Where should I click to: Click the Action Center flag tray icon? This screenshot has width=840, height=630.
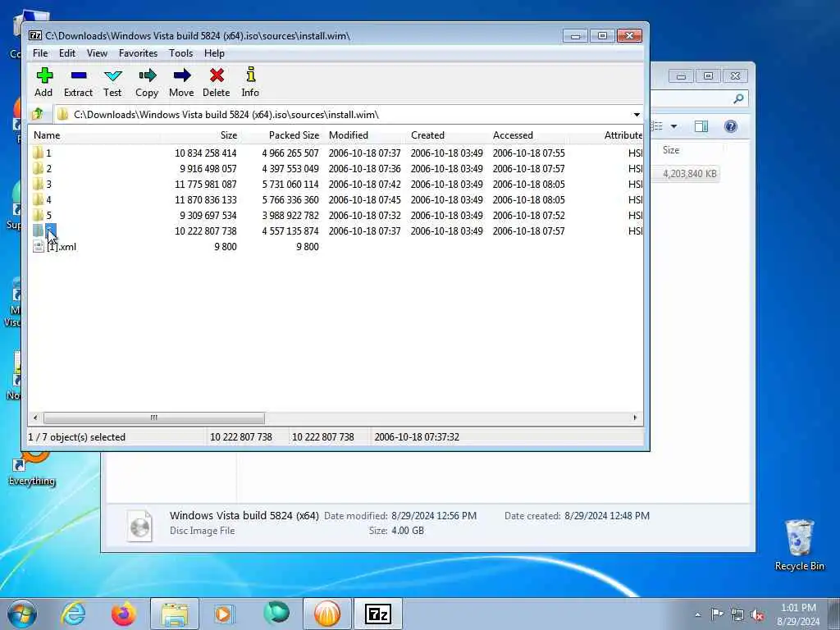[x=717, y=614]
